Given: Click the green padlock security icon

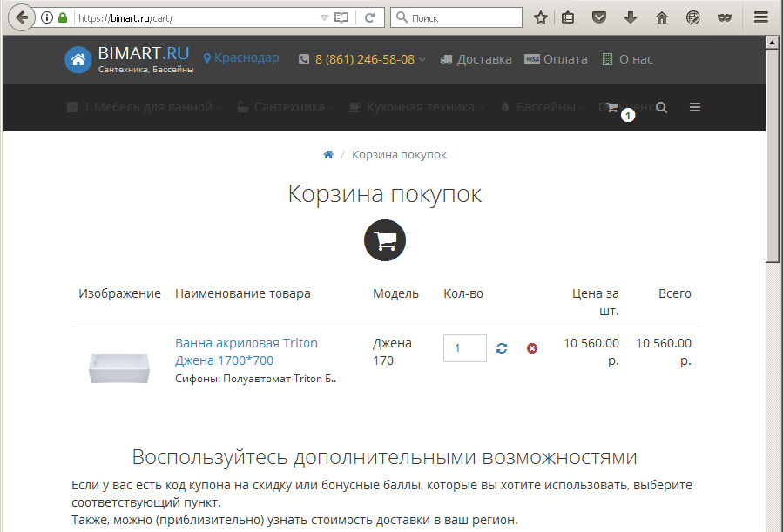Looking at the screenshot, I should coord(63,18).
